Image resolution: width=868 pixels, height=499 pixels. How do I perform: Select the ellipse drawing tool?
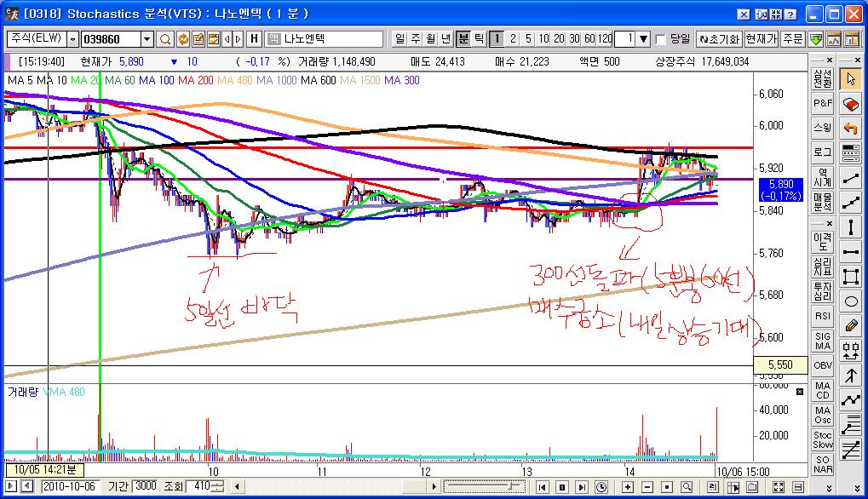(850, 301)
